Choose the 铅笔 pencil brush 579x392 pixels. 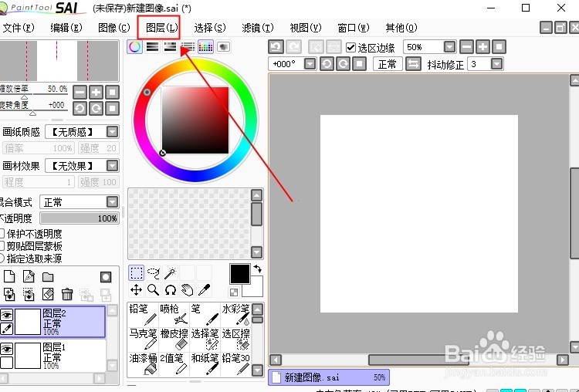(143, 315)
